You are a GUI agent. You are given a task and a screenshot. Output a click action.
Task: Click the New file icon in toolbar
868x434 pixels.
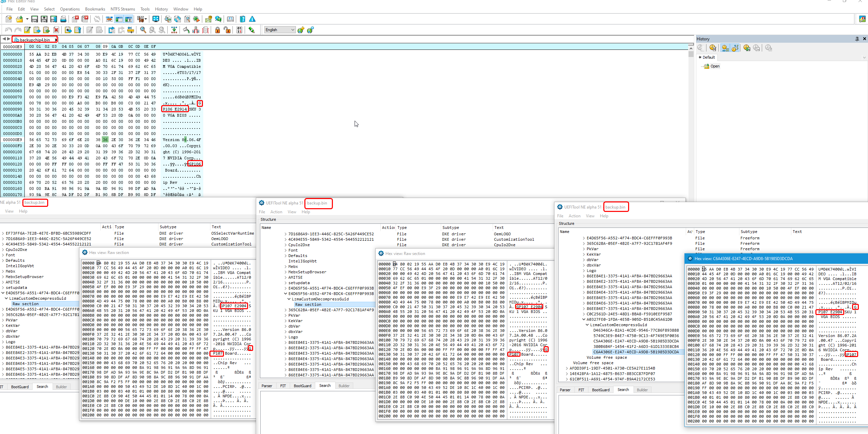click(x=9, y=19)
